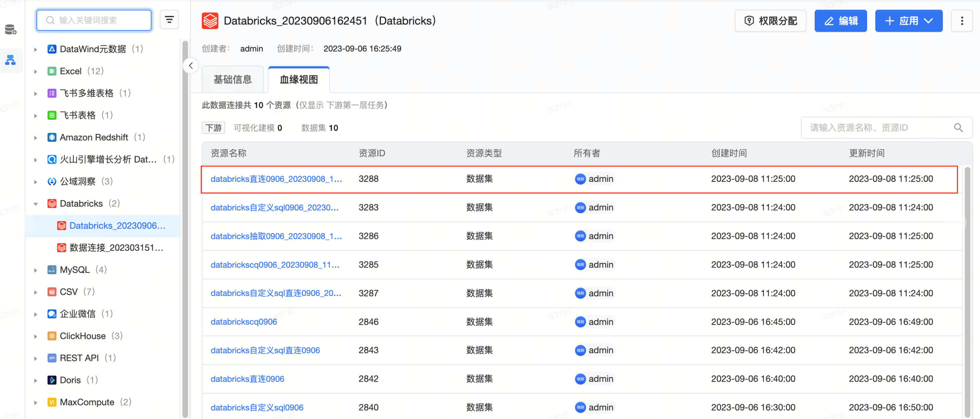
Task: Click resource ID 3287 cell
Action: [x=368, y=293]
